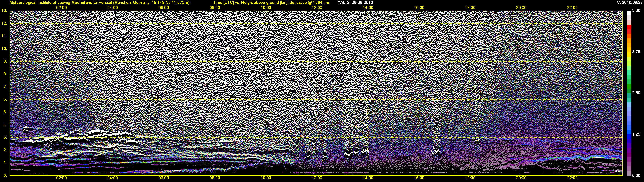This screenshot has height=182, width=644.
Task: Click the 16:00 label on the top time axis
Action: pos(419,8)
